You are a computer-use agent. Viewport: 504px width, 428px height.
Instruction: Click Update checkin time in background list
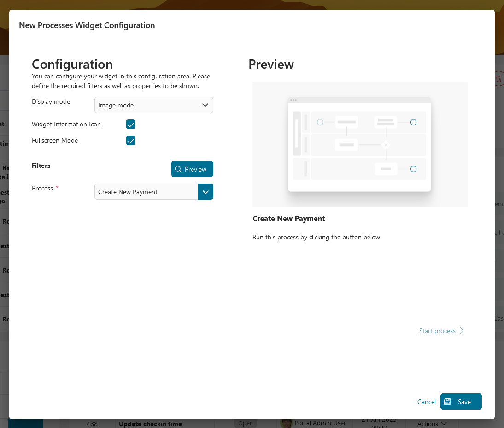point(151,424)
